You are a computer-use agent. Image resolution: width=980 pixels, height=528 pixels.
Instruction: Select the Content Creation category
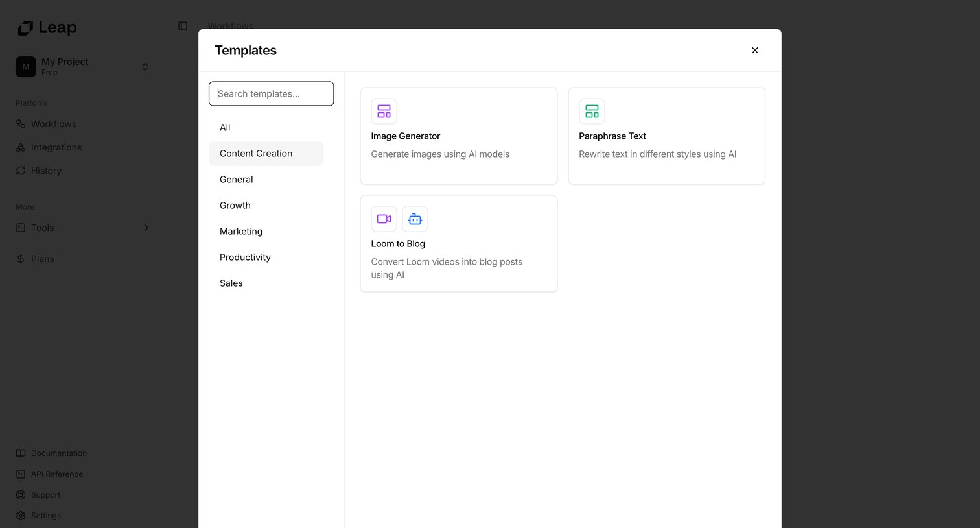click(x=266, y=154)
